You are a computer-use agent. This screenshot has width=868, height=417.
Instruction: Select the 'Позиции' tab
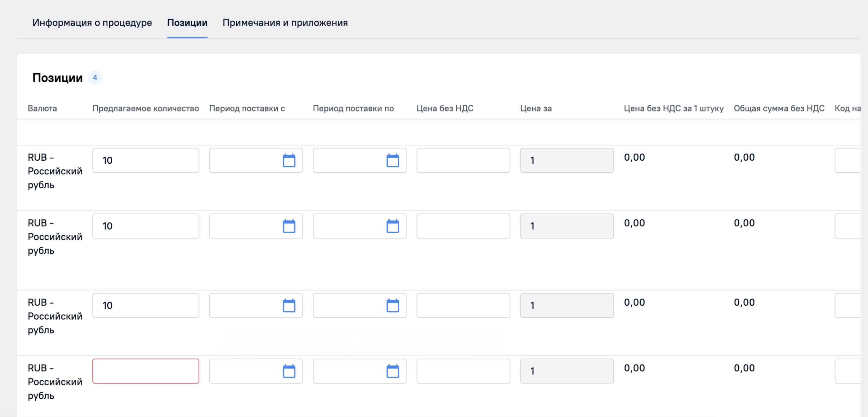point(187,23)
